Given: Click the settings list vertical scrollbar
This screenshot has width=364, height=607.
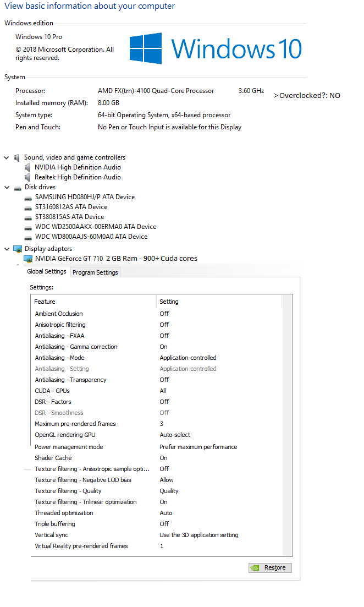Looking at the screenshot, I should click(x=287, y=425).
